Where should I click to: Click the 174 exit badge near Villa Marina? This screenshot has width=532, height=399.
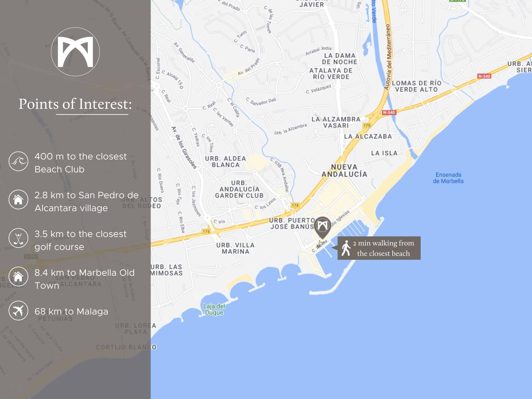206,231
